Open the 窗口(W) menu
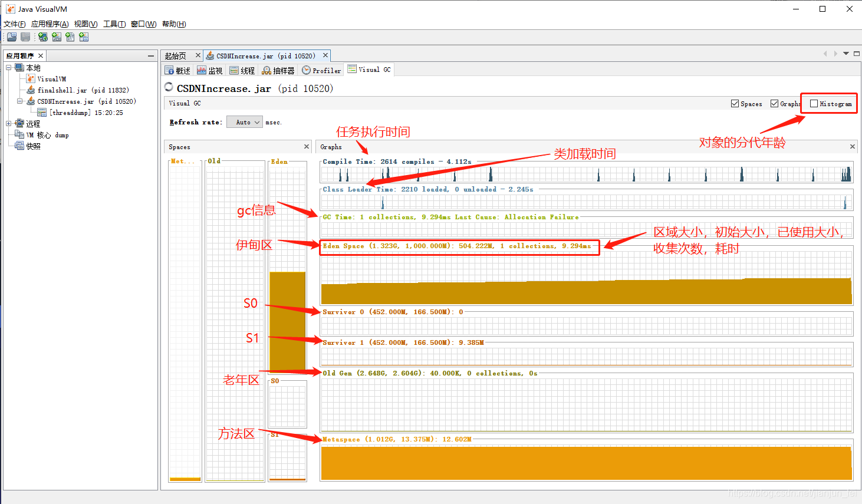862x504 pixels. click(x=144, y=24)
